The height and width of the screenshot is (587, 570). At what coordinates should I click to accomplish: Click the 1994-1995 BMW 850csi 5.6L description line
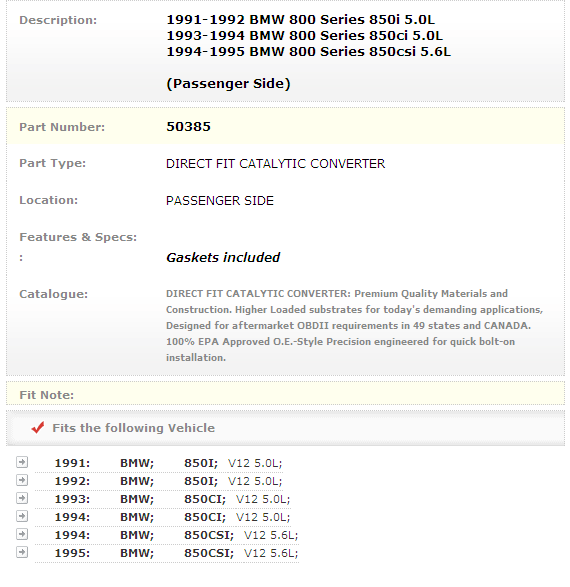308,52
